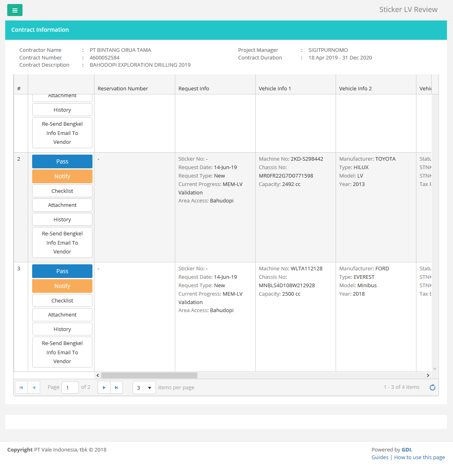
Task: Go to next page arrow
Action: (x=104, y=388)
